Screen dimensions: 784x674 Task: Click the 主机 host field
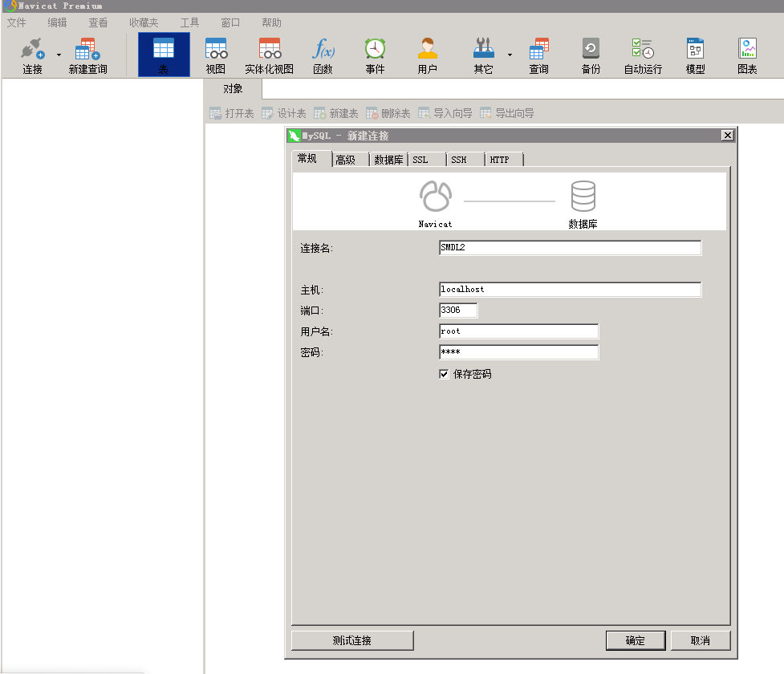pyautogui.click(x=570, y=290)
